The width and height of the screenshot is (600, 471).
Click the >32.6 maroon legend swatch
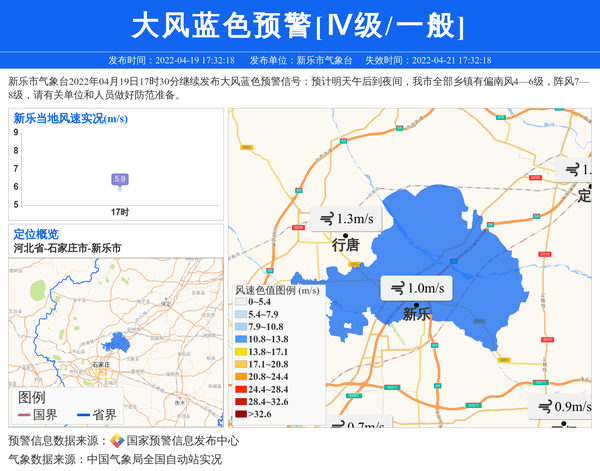point(241,414)
